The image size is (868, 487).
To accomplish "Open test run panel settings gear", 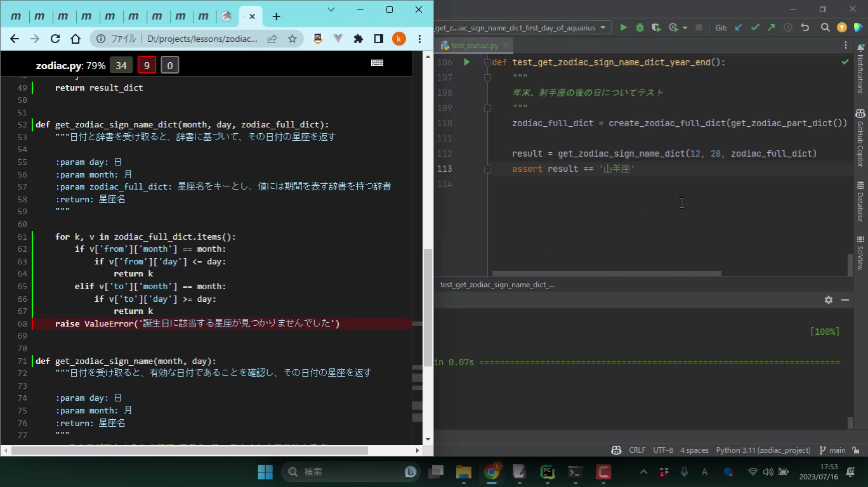I will coord(828,300).
